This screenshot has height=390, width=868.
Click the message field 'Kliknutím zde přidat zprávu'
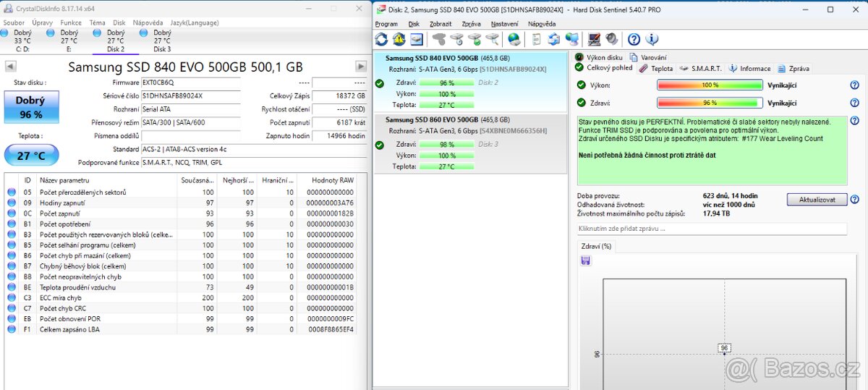point(712,229)
